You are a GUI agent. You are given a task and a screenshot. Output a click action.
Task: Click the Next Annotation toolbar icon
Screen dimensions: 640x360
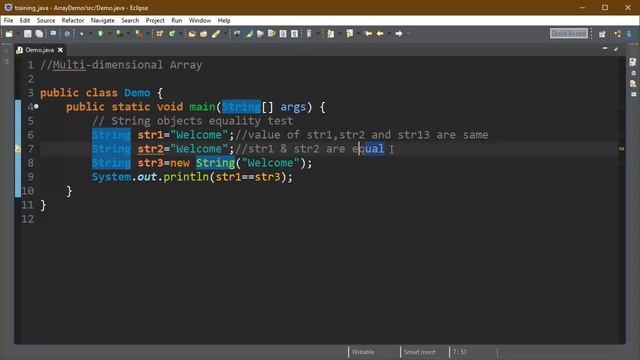coord(331,34)
